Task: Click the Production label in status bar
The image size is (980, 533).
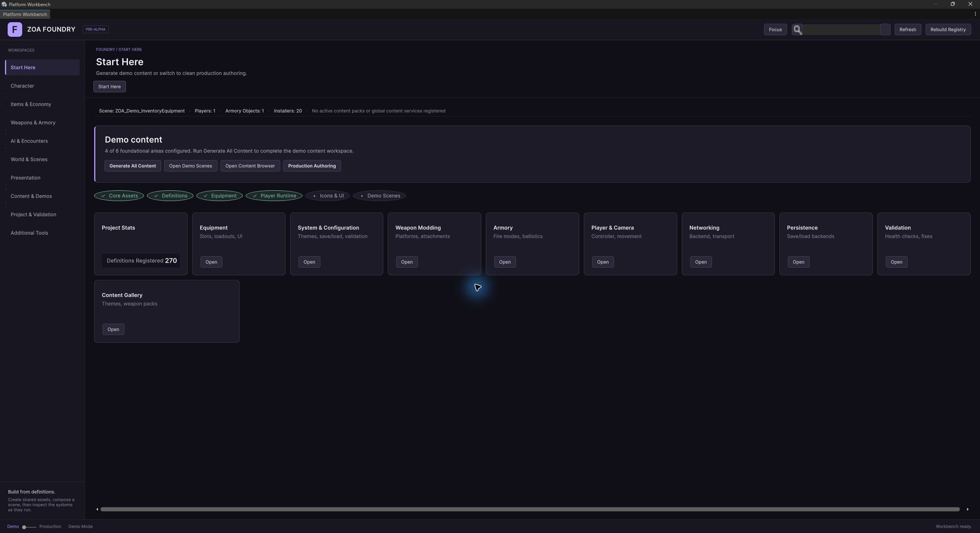Action: (50, 526)
